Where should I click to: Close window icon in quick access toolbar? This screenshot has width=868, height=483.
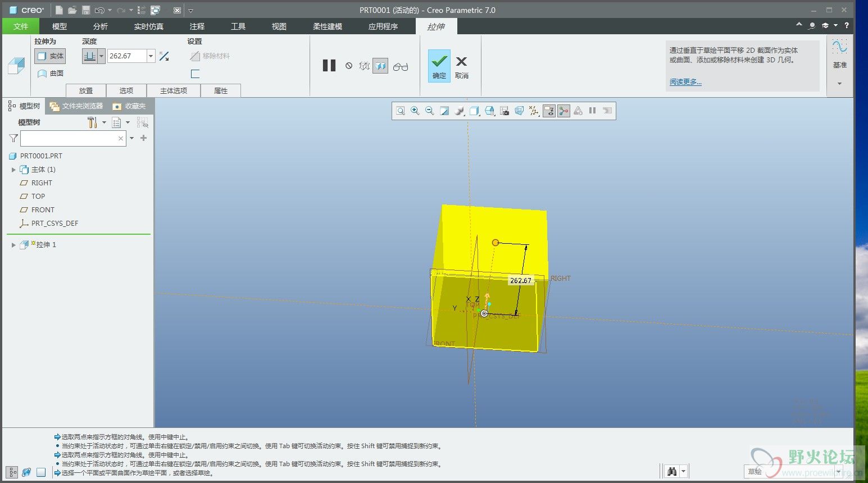point(177,10)
